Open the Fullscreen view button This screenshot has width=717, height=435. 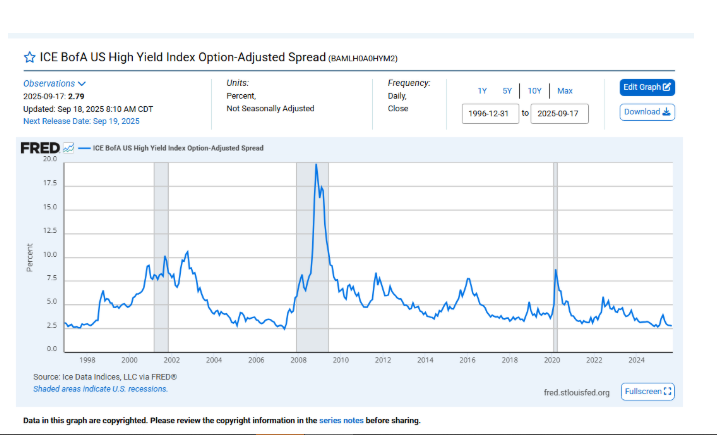pyautogui.click(x=647, y=392)
